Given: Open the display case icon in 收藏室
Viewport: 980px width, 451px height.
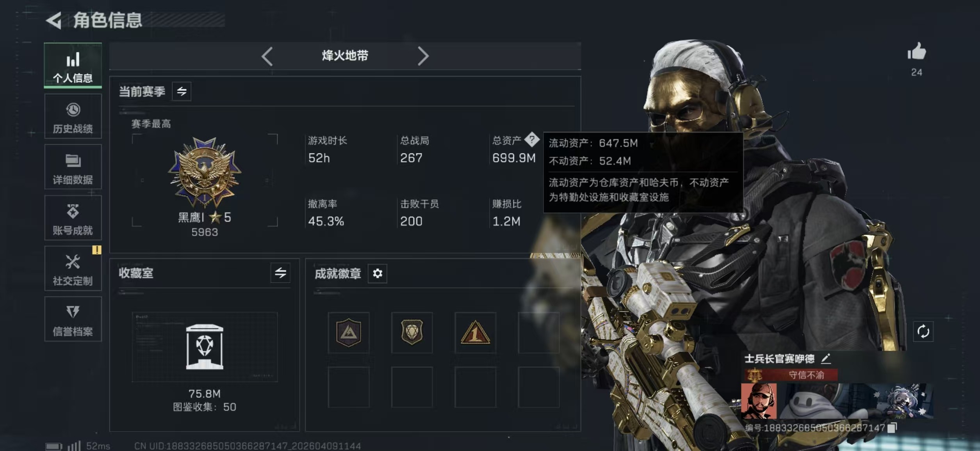Looking at the screenshot, I should [205, 346].
